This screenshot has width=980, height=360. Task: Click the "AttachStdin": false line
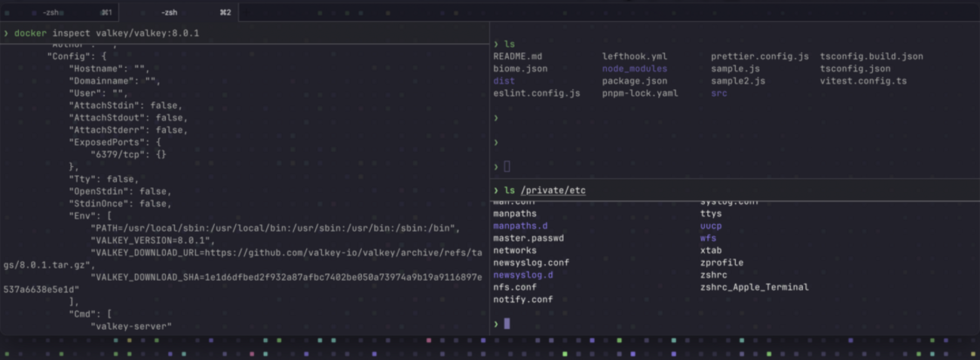click(125, 106)
